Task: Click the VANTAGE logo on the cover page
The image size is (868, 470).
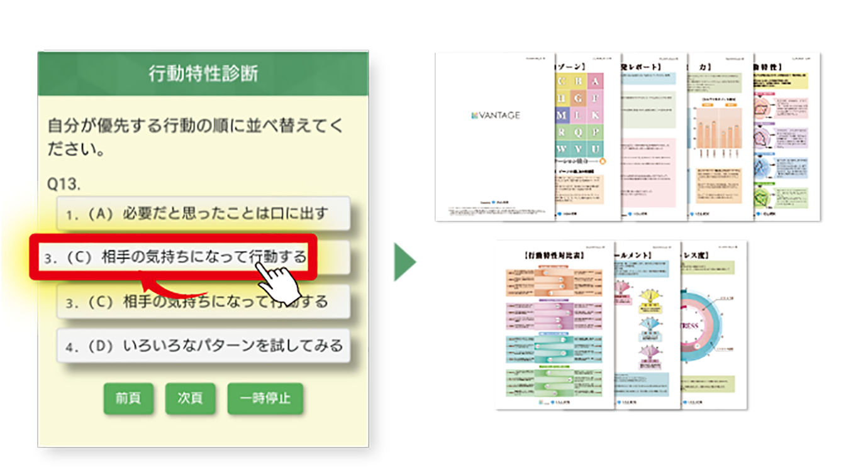Action: click(x=495, y=116)
